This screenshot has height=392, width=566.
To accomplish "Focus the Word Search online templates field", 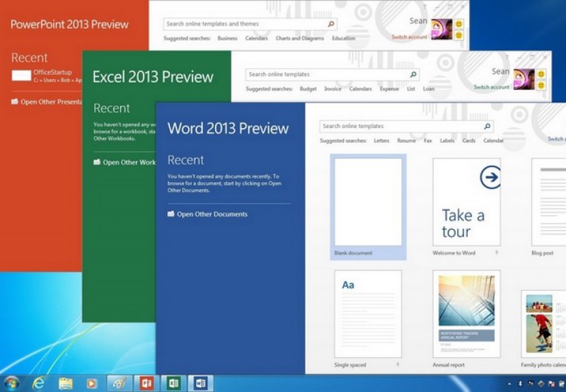I will pyautogui.click(x=400, y=127).
